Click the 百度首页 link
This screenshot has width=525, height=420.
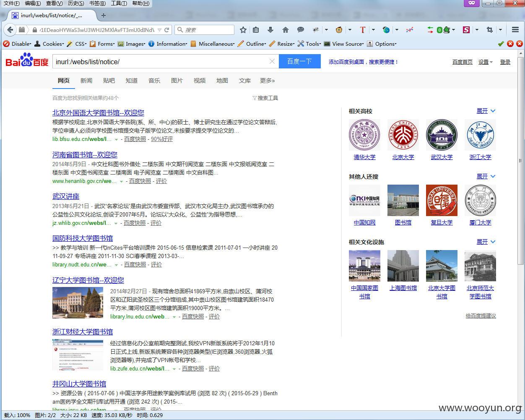point(463,62)
